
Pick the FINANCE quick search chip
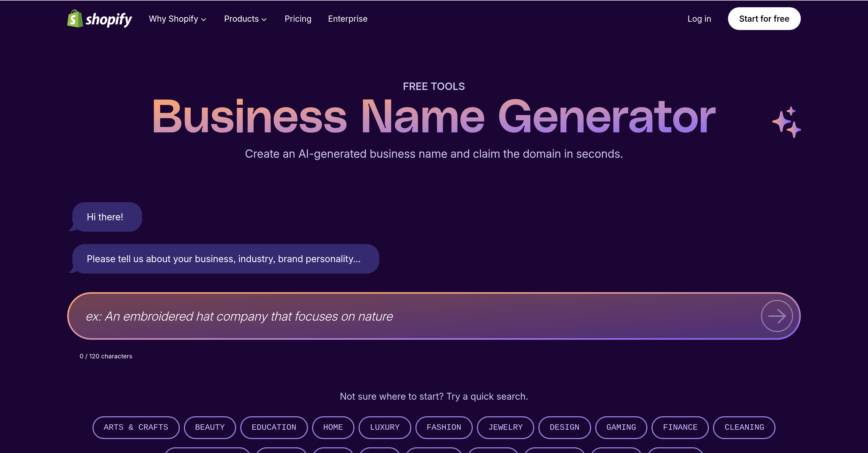[680, 427]
